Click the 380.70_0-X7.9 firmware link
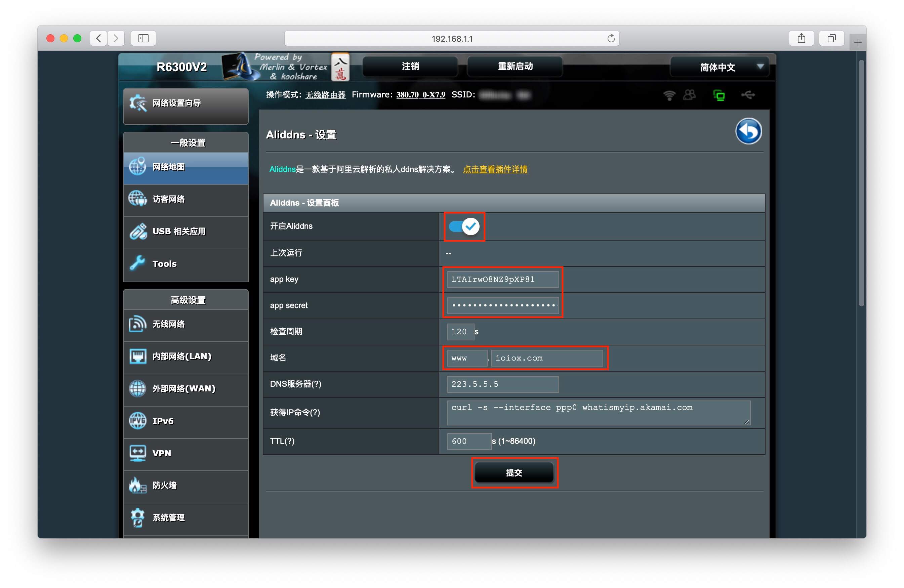 tap(420, 95)
